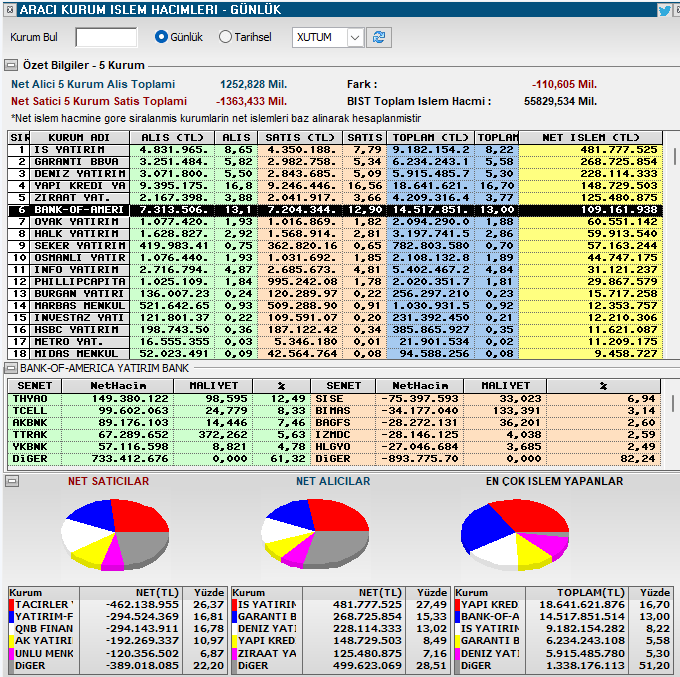Click the TCELL stock row
The height and width of the screenshot is (677, 680).
click(x=159, y=411)
